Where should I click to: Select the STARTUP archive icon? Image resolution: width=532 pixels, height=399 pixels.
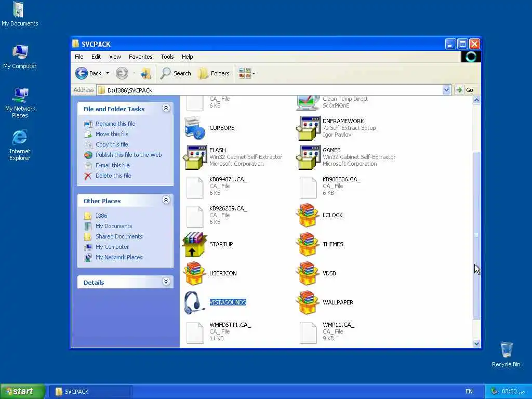tap(195, 244)
